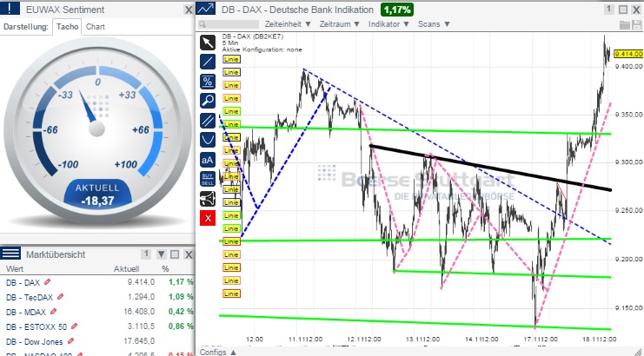Image resolution: width=644 pixels, height=356 pixels.
Task: Click the pencil icon next to DB - MDAX
Action: 53,312
